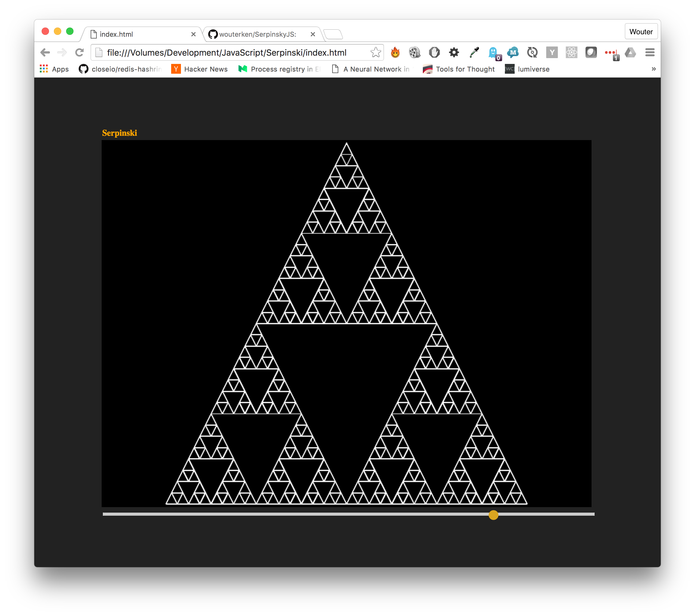The height and width of the screenshot is (616, 695).
Task: Bookmark this page with the star
Action: [x=375, y=52]
